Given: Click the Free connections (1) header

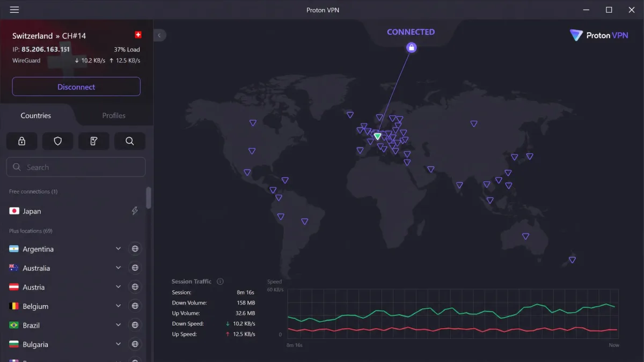Looking at the screenshot, I should tap(33, 191).
